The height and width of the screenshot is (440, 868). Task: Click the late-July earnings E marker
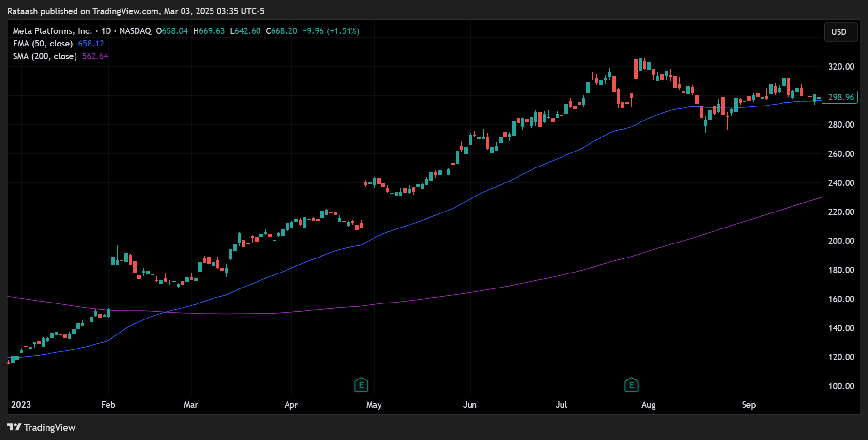(631, 385)
